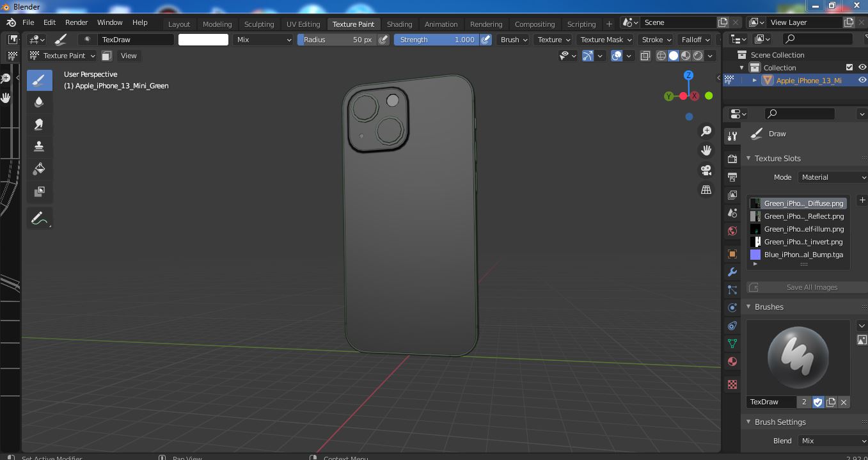868x460 pixels.
Task: Switch to the Sculpting workspace tab
Action: tap(259, 24)
